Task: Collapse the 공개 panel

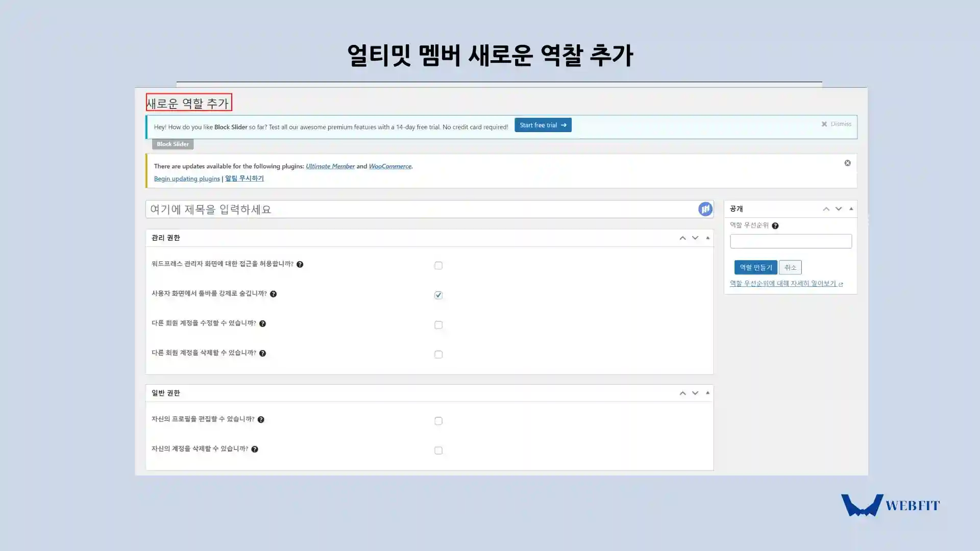Action: (851, 209)
